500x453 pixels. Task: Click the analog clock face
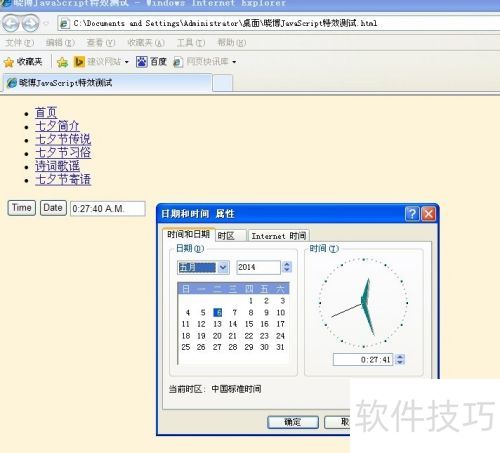click(x=364, y=303)
